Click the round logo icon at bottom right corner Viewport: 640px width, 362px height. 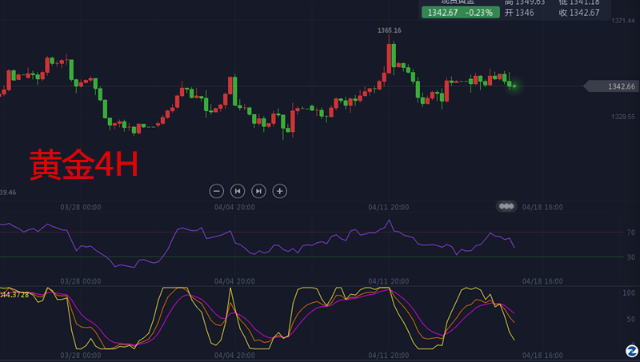(x=632, y=351)
